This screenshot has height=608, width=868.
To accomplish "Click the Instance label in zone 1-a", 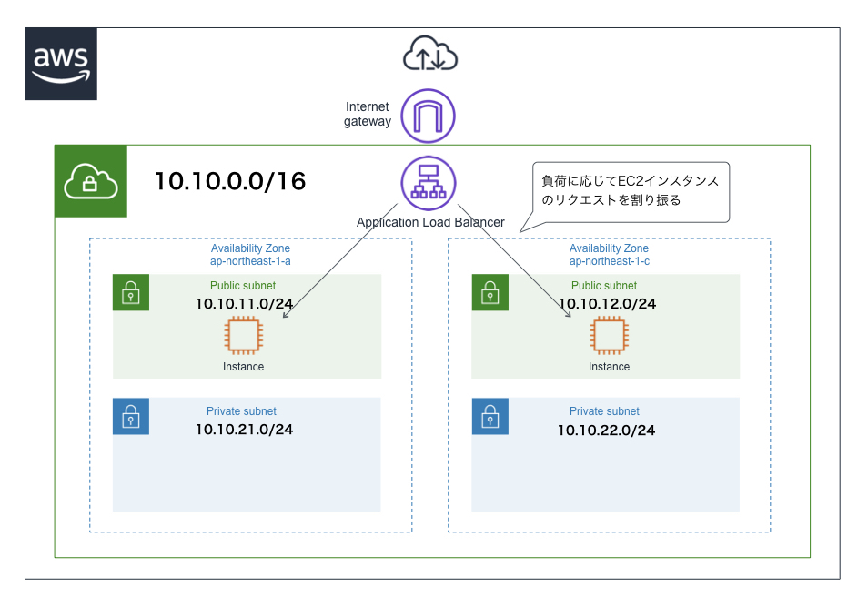I will click(244, 367).
